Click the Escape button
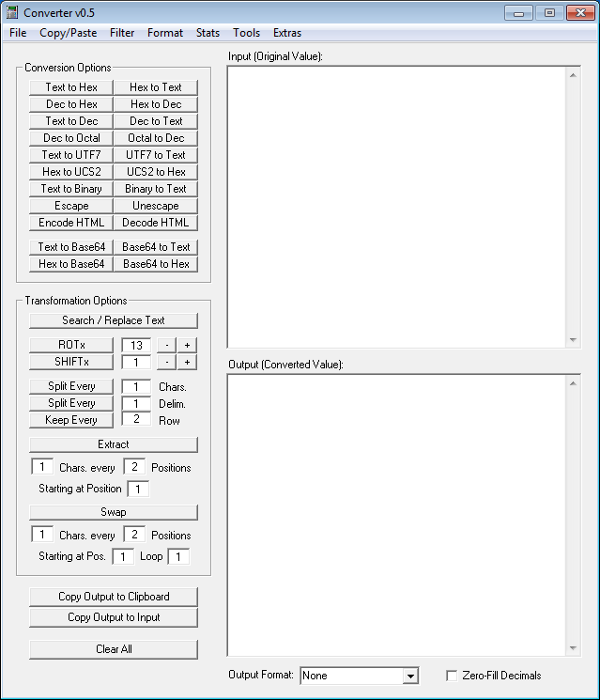Image resolution: width=600 pixels, height=700 pixels. 71,207
